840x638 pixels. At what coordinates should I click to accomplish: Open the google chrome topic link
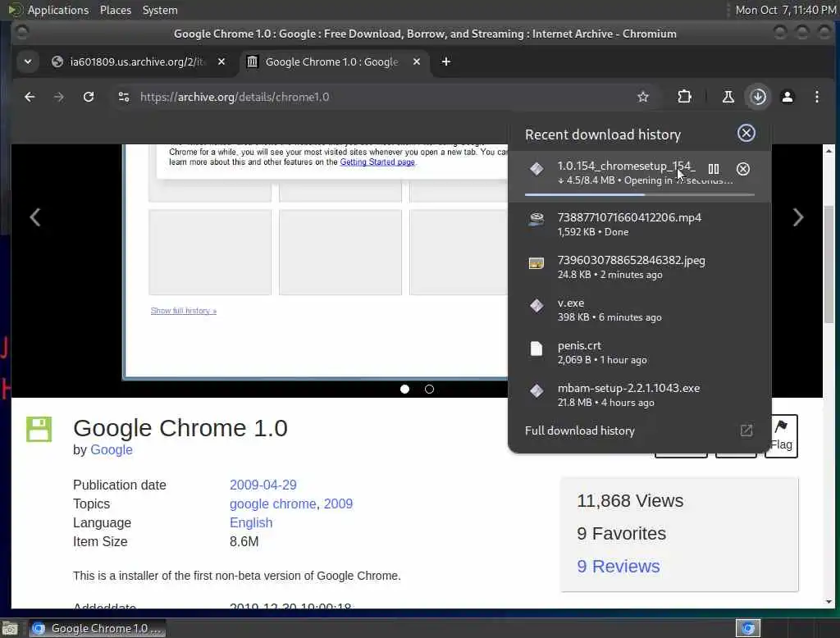[x=272, y=504]
